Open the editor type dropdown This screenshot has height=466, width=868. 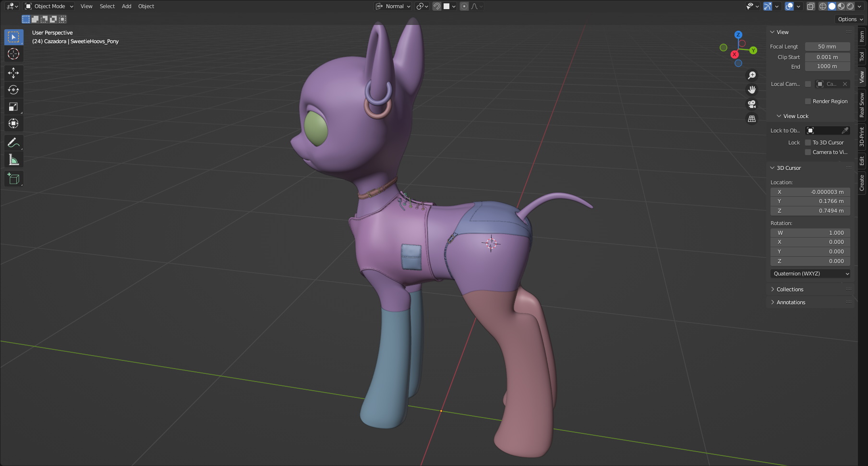(12, 6)
